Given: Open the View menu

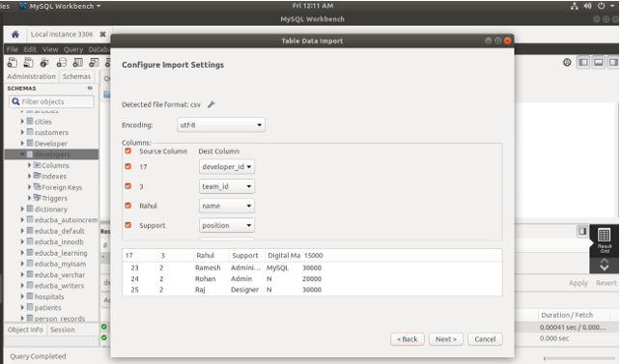Looking at the screenshot, I should pyautogui.click(x=50, y=49).
